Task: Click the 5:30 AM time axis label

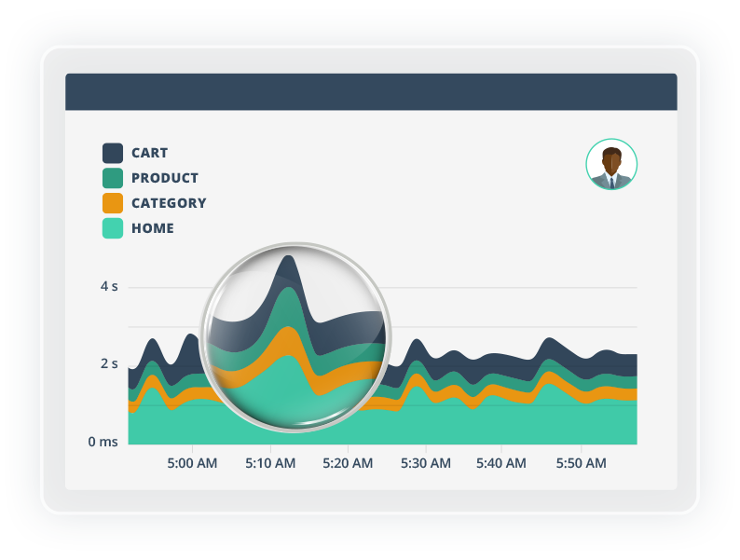Action: (425, 463)
